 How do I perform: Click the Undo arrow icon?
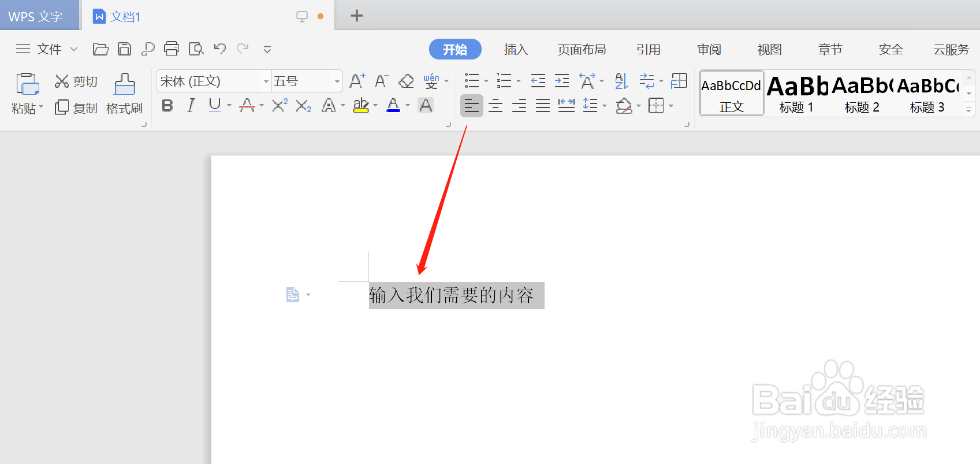point(219,49)
